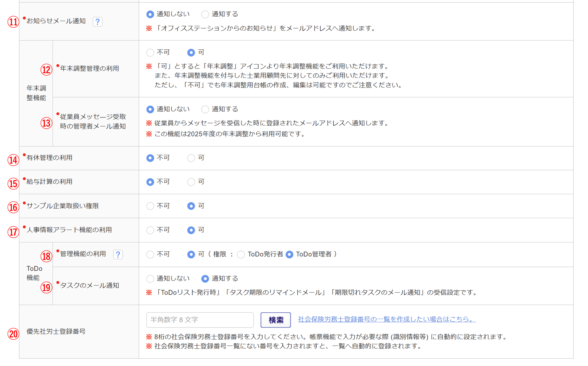The width and height of the screenshot is (588, 366).
Task: Choose ToDo発行者 permission option
Action: [x=241, y=255]
